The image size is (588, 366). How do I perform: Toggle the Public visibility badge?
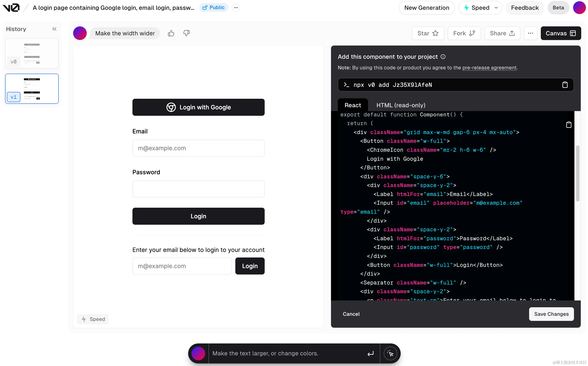(x=213, y=7)
